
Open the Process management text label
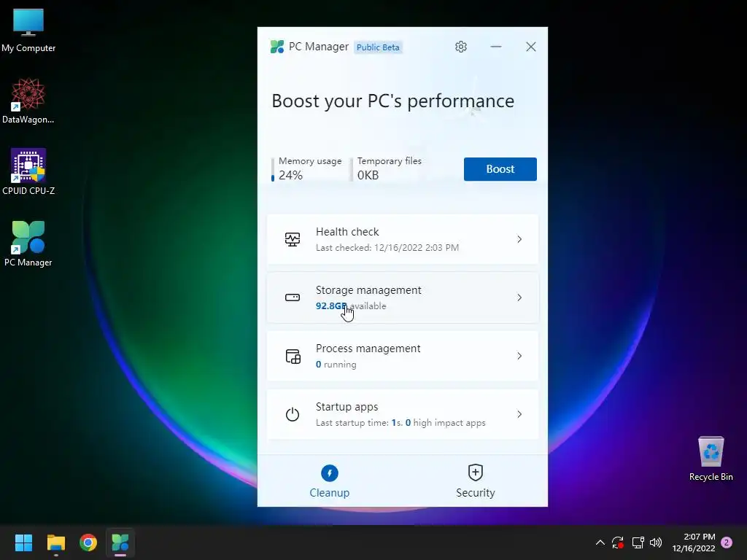pyautogui.click(x=368, y=349)
